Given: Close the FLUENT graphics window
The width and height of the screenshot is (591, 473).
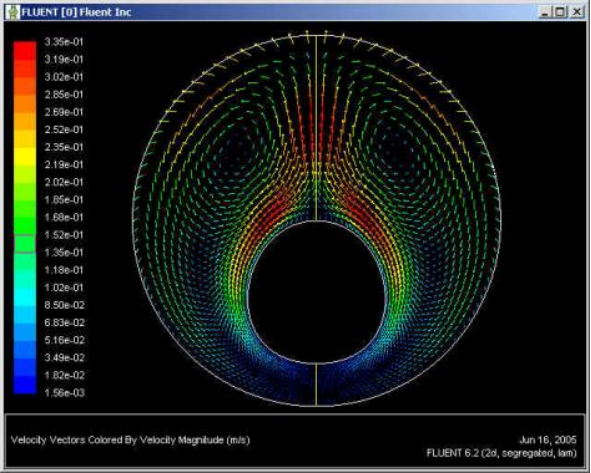Looking at the screenshot, I should [577, 12].
